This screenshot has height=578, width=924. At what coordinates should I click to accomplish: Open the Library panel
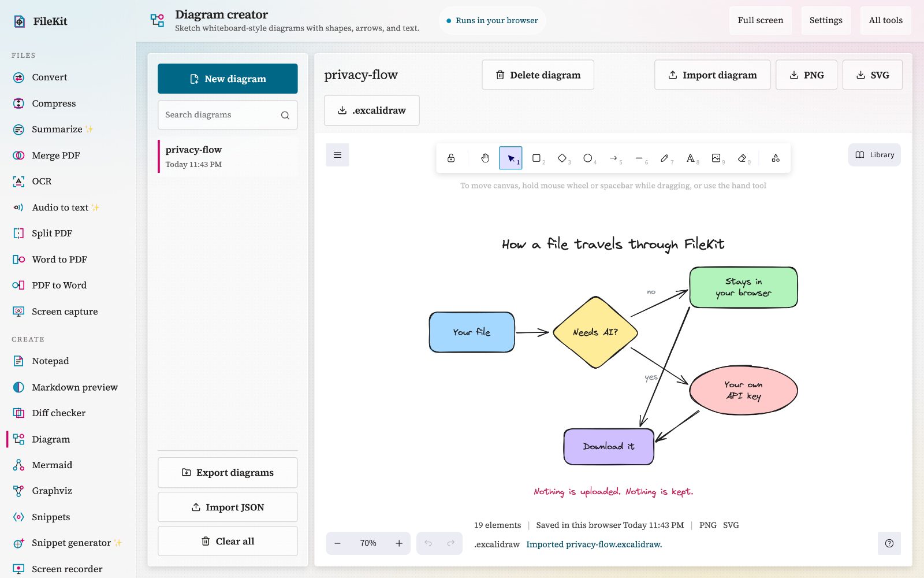tap(874, 155)
